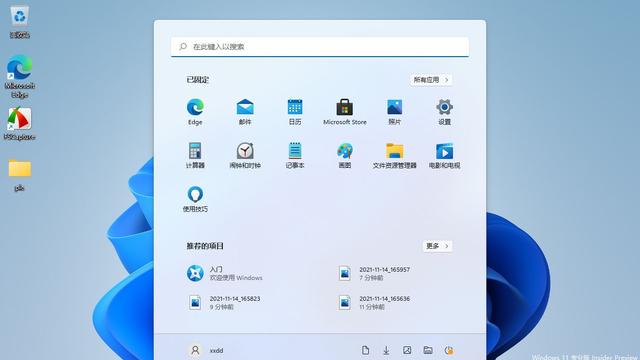
Task: Click the power button in Start footer
Action: click(x=449, y=350)
